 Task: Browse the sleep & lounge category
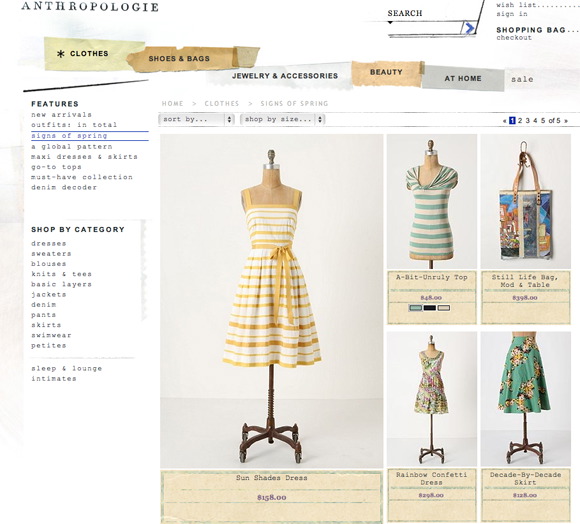(x=67, y=368)
